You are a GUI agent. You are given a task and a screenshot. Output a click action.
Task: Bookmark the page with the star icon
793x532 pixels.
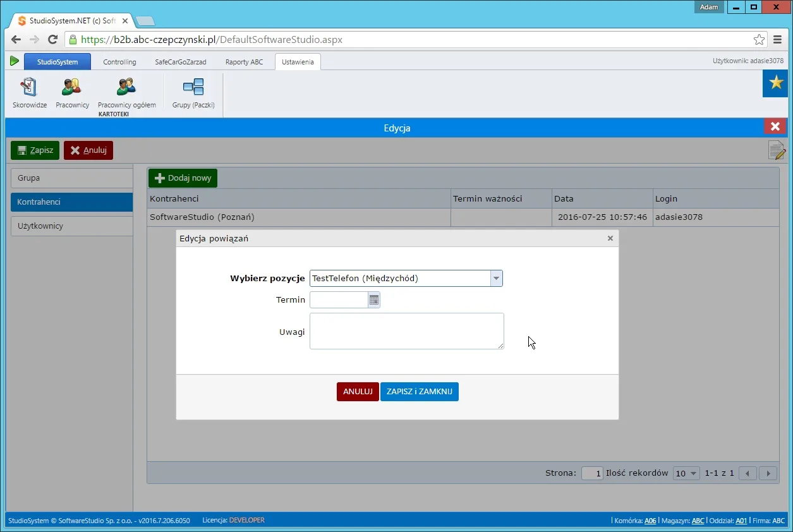(759, 39)
